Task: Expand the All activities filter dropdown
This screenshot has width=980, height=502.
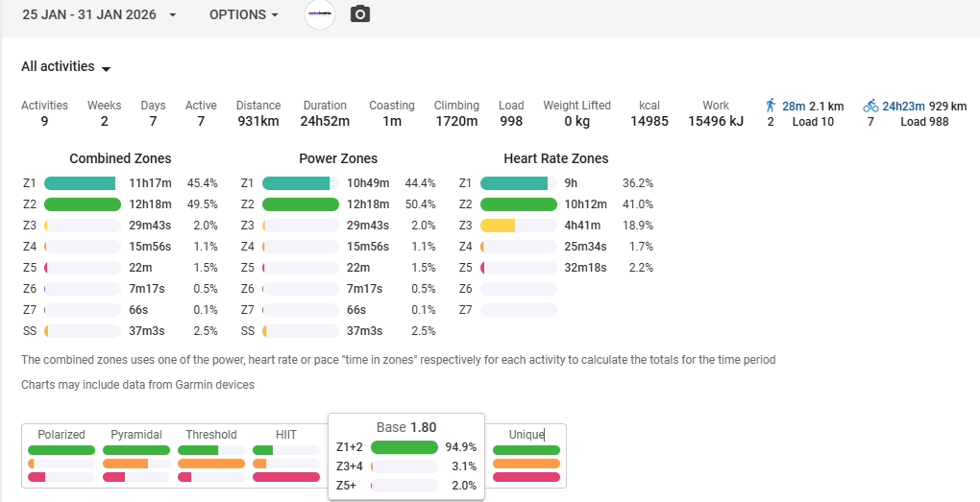Action: pos(66,67)
